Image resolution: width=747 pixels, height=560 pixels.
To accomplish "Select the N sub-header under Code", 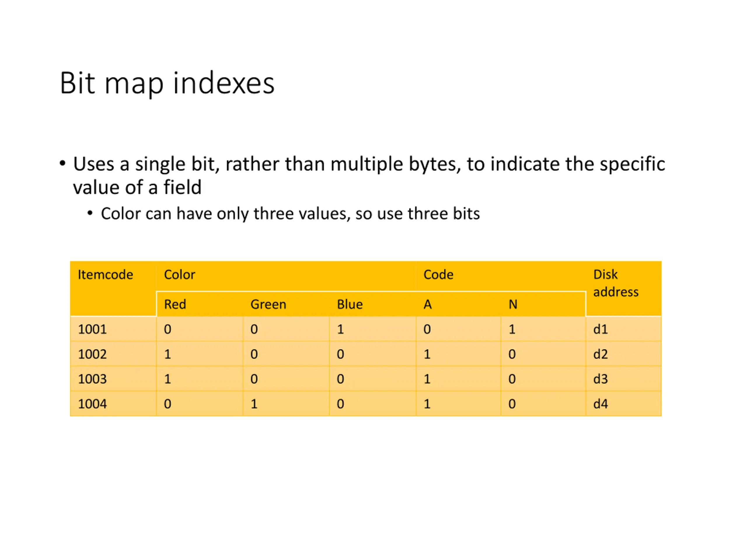I will point(543,304).
